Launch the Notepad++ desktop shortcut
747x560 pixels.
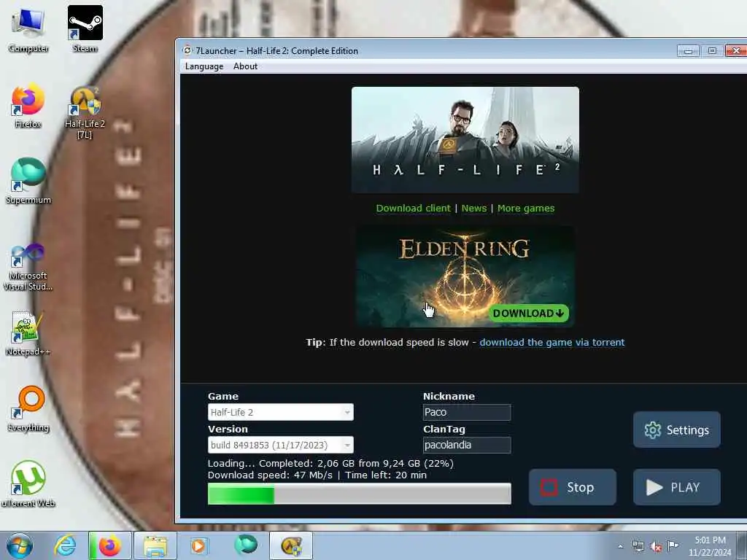tap(28, 333)
